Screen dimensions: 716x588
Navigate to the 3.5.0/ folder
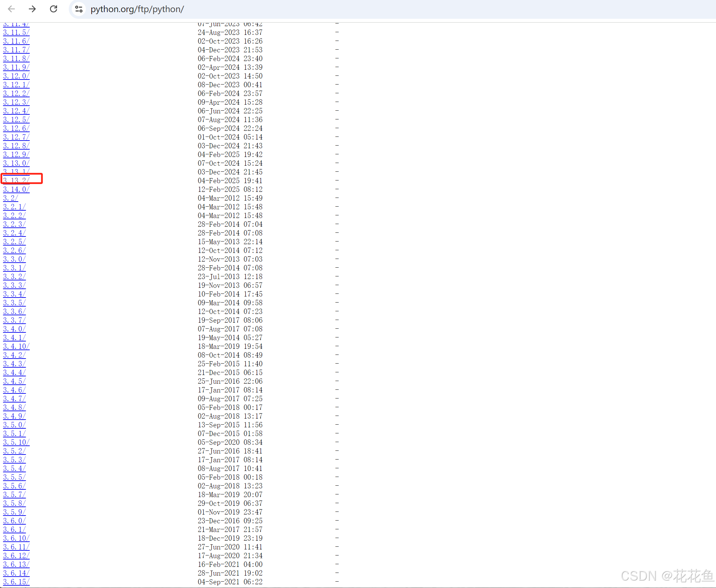pos(14,425)
